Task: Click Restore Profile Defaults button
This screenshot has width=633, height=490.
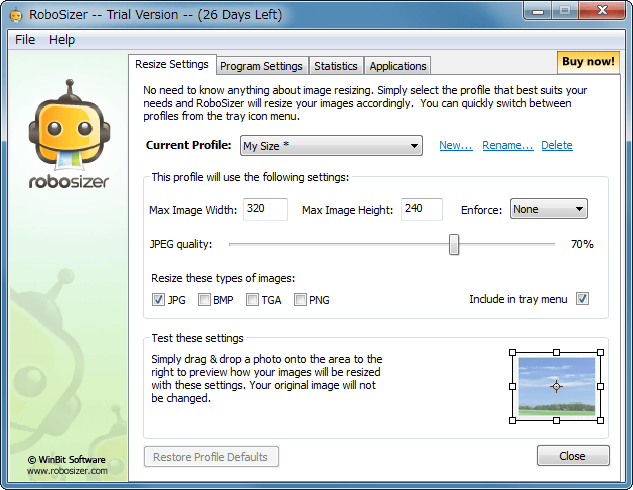Action: (211, 456)
